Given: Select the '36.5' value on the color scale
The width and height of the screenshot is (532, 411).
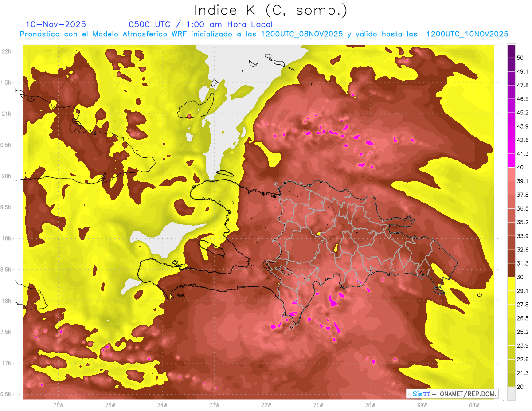Looking at the screenshot, I should (523, 208).
